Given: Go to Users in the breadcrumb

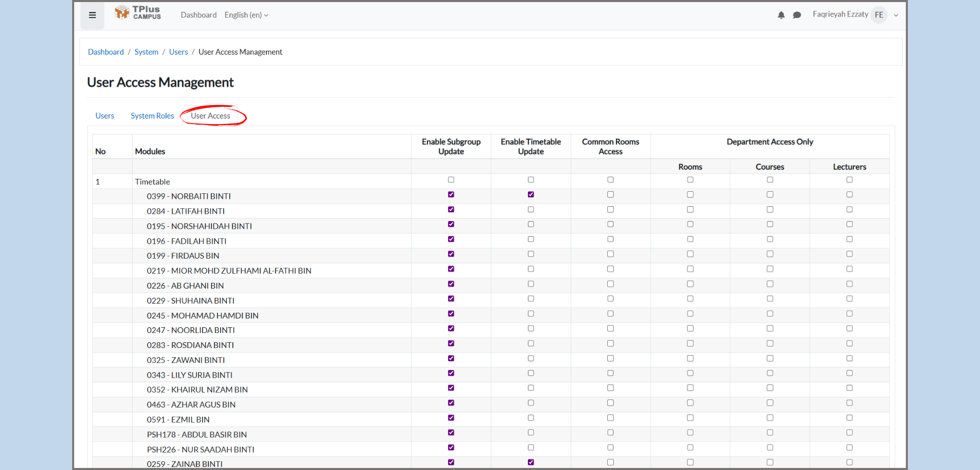Looking at the screenshot, I should tap(178, 52).
